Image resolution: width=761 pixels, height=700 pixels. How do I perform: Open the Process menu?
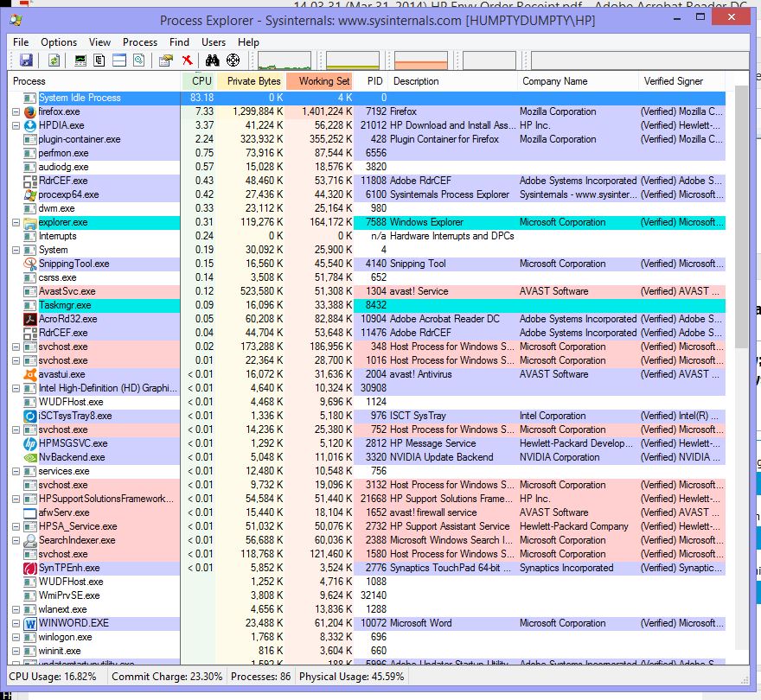coord(140,42)
